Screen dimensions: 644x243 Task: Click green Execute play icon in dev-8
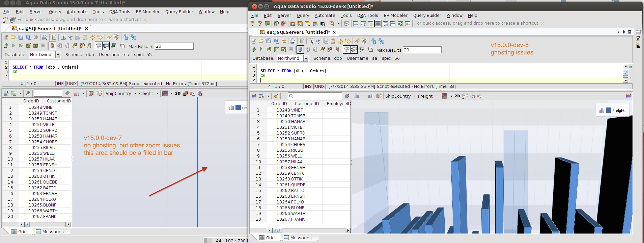point(261,49)
